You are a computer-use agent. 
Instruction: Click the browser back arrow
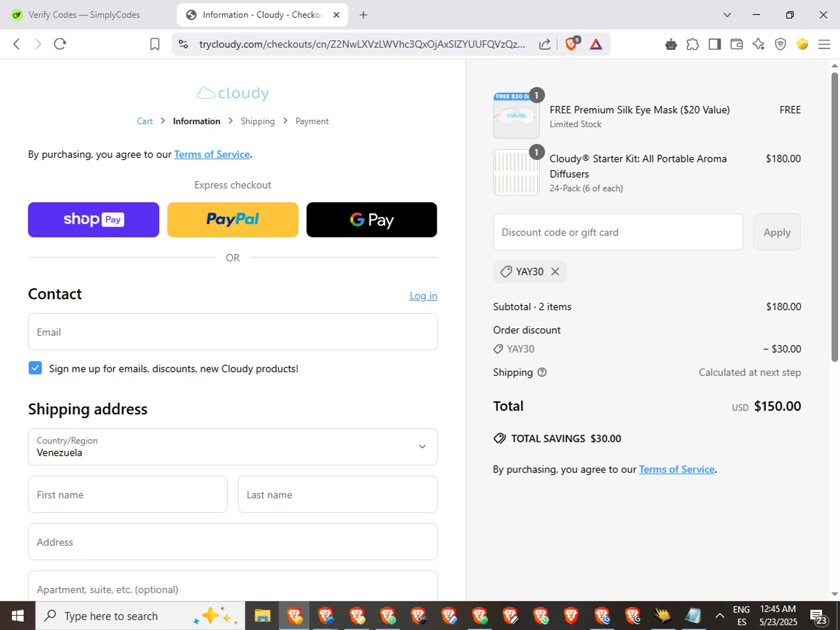point(17,44)
